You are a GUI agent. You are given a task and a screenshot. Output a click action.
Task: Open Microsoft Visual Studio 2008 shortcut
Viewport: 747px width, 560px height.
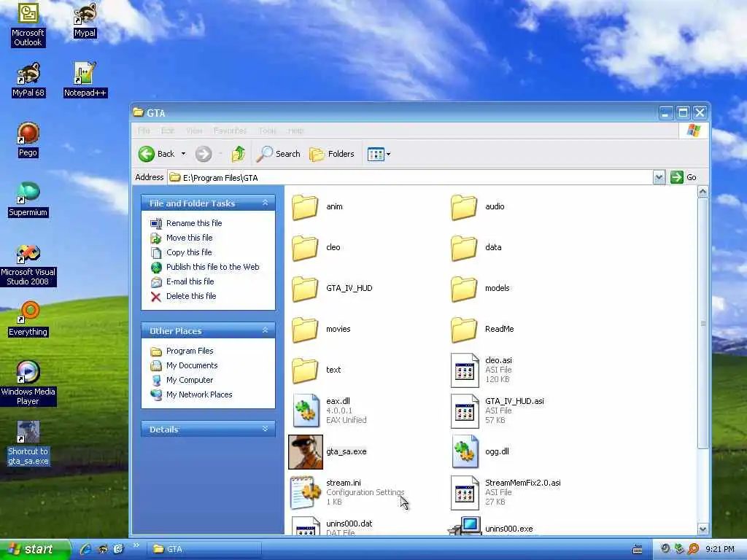click(28, 264)
